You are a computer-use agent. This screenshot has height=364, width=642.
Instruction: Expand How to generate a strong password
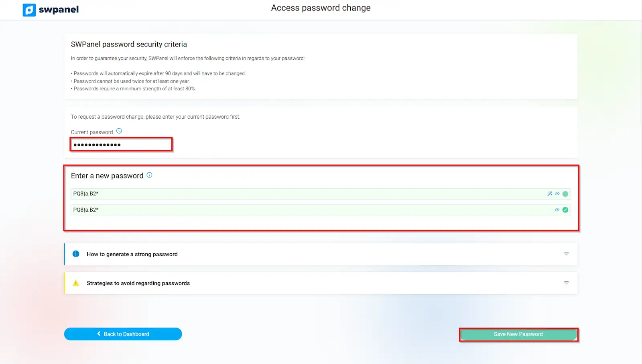point(132,254)
